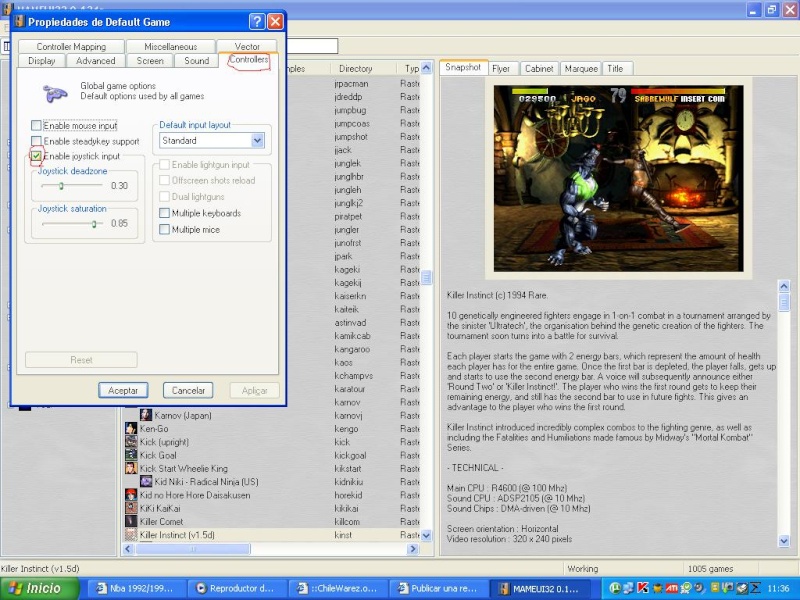Open the Sound tab
The width and height of the screenshot is (800, 600).
click(x=196, y=61)
